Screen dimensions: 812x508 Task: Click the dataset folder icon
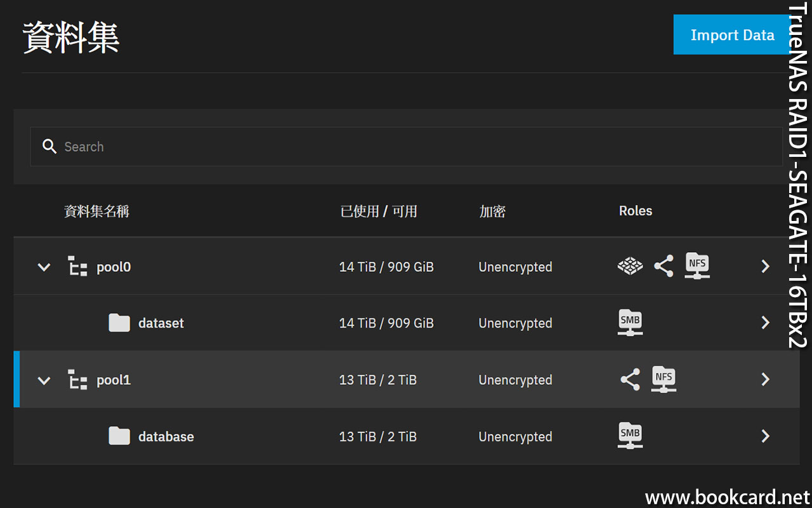coord(119,323)
